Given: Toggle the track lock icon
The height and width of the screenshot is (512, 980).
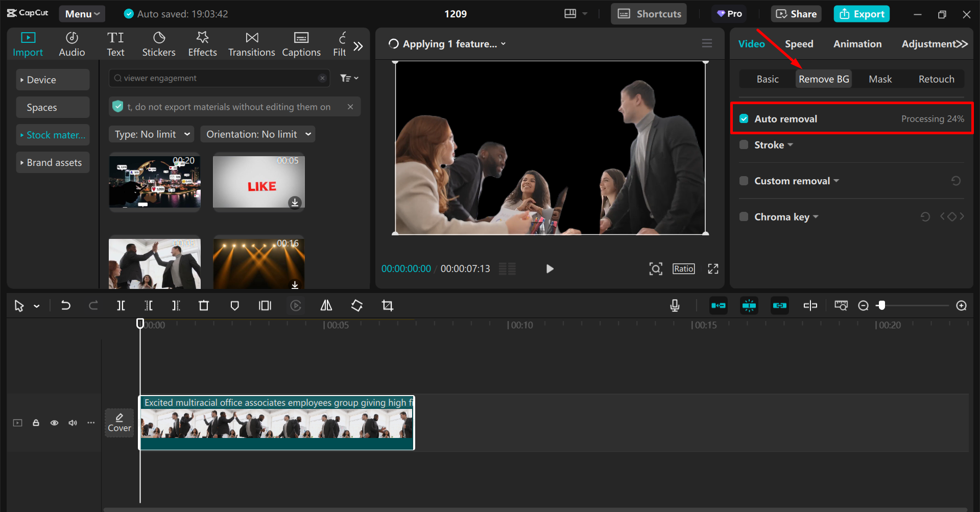Looking at the screenshot, I should tap(36, 423).
